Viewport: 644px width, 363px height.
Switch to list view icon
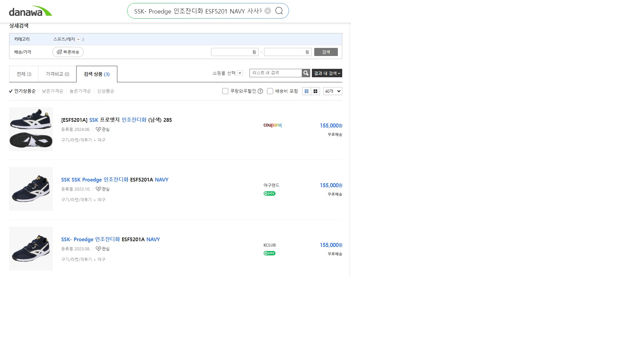(306, 91)
